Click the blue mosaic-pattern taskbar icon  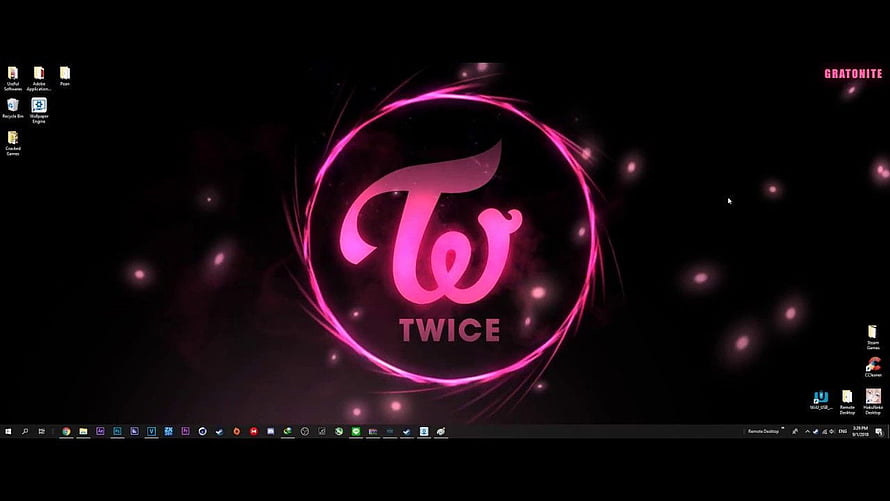(169, 431)
